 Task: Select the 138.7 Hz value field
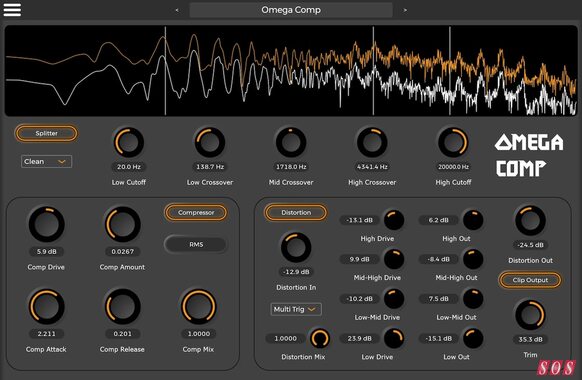pyautogui.click(x=210, y=167)
